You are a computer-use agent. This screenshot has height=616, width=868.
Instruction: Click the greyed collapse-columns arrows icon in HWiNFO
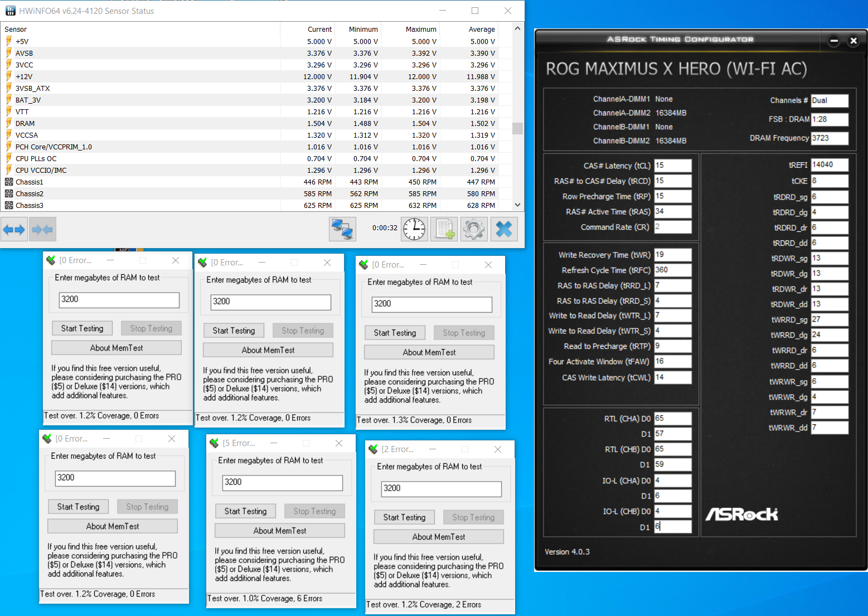pos(42,229)
